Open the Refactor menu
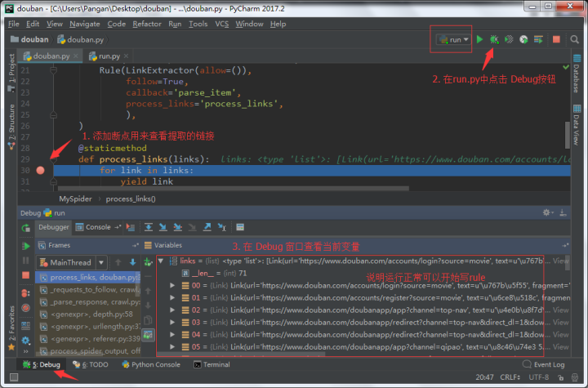 click(147, 24)
